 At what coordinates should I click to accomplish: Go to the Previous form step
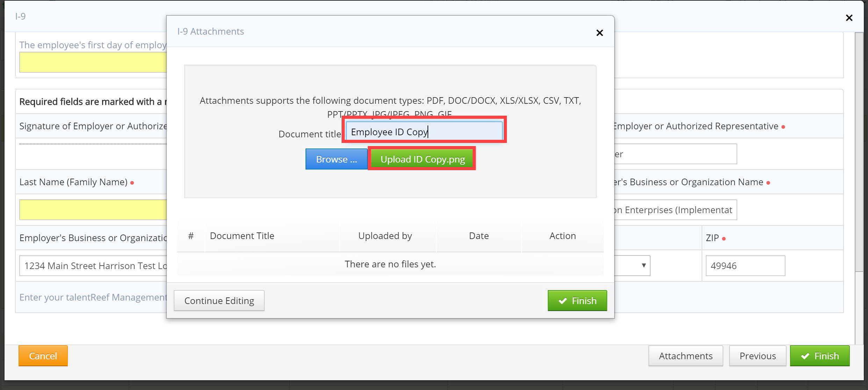tap(757, 356)
